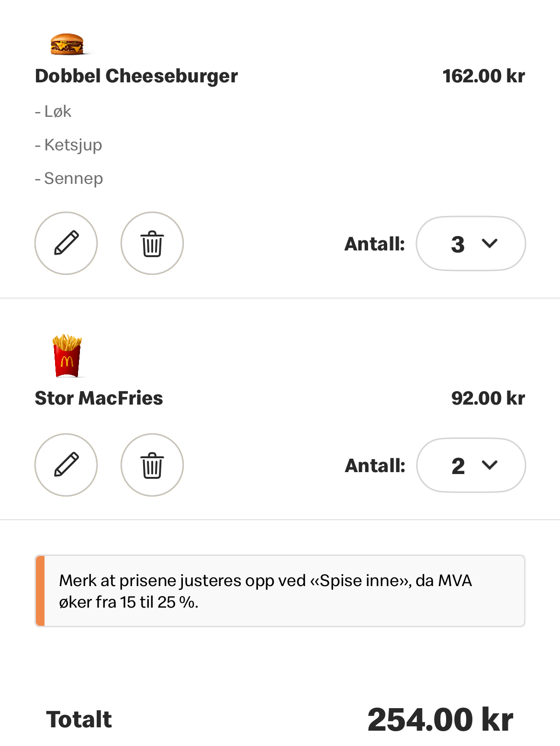Viewport: 560px width, 746px height.
Task: Select the Stor MacFries title
Action: click(x=99, y=398)
